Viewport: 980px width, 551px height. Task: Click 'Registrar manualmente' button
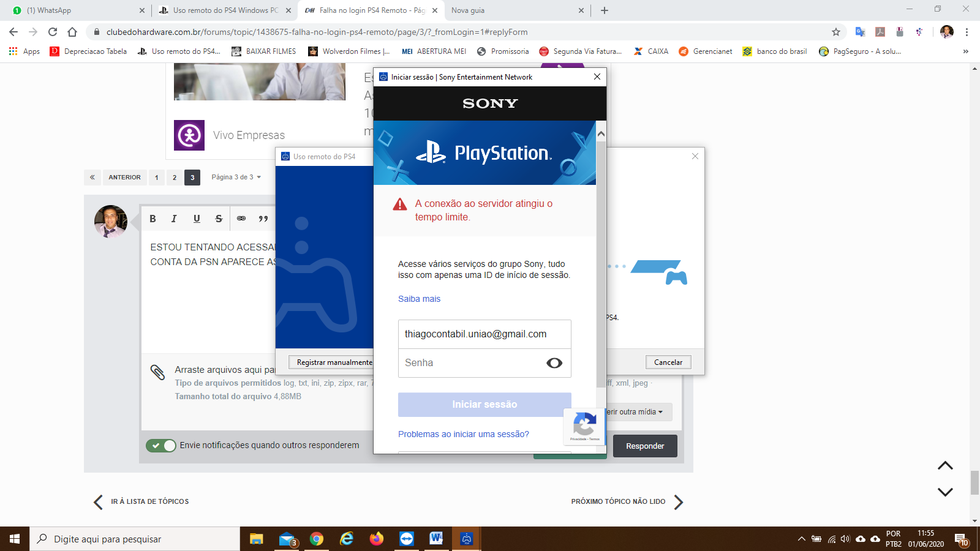pos(331,362)
